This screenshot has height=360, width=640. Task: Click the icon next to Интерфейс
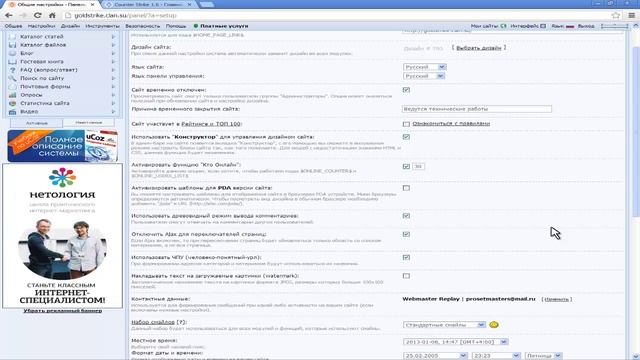[x=543, y=26]
